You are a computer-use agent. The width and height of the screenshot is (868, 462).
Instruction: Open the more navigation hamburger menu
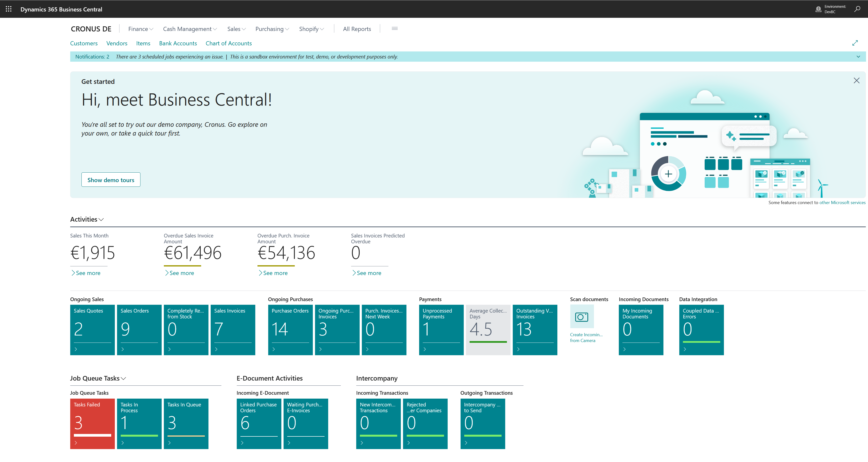click(x=395, y=29)
